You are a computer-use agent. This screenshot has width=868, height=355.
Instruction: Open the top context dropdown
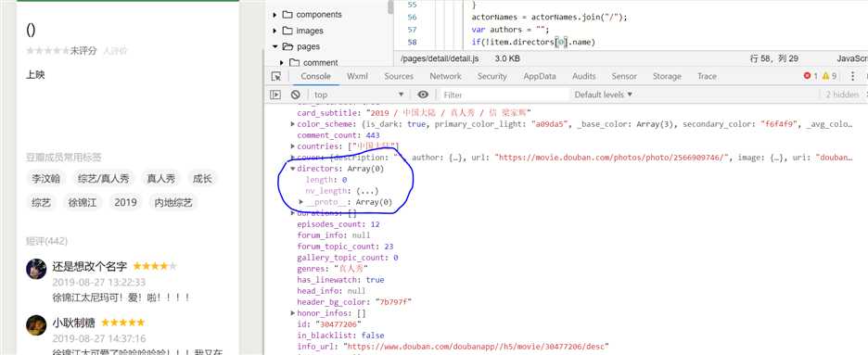pyautogui.click(x=359, y=95)
